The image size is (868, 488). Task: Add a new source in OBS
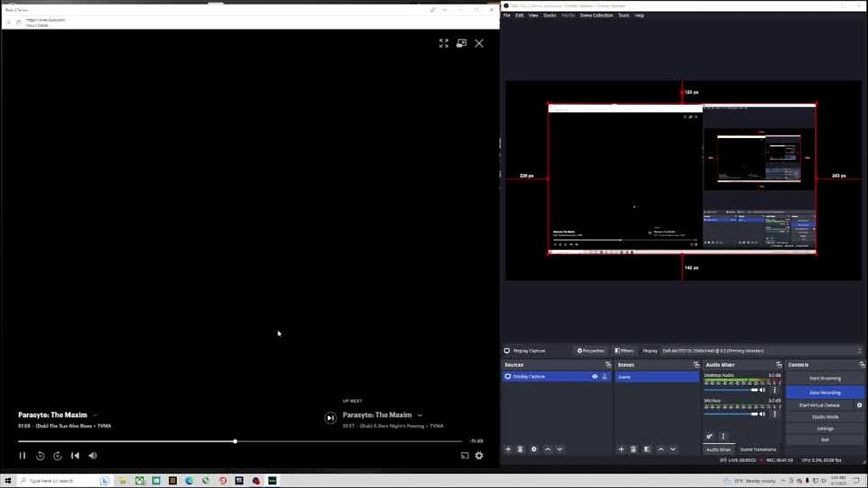508,449
